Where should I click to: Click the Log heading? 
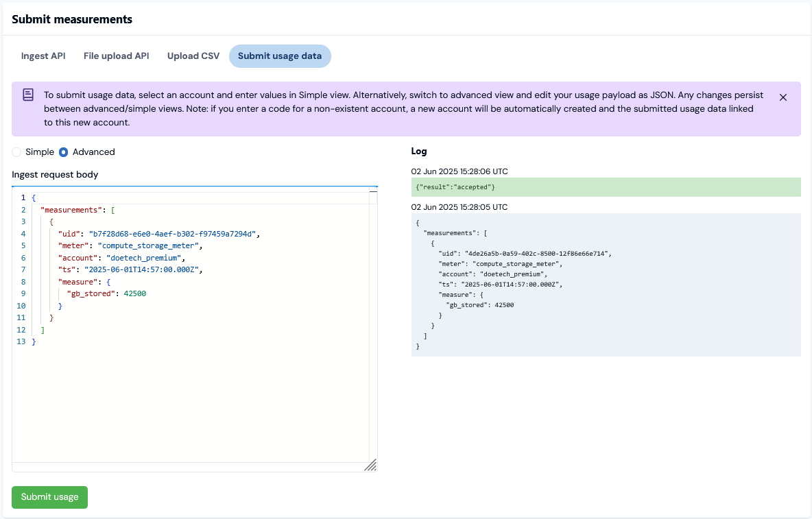click(x=419, y=151)
